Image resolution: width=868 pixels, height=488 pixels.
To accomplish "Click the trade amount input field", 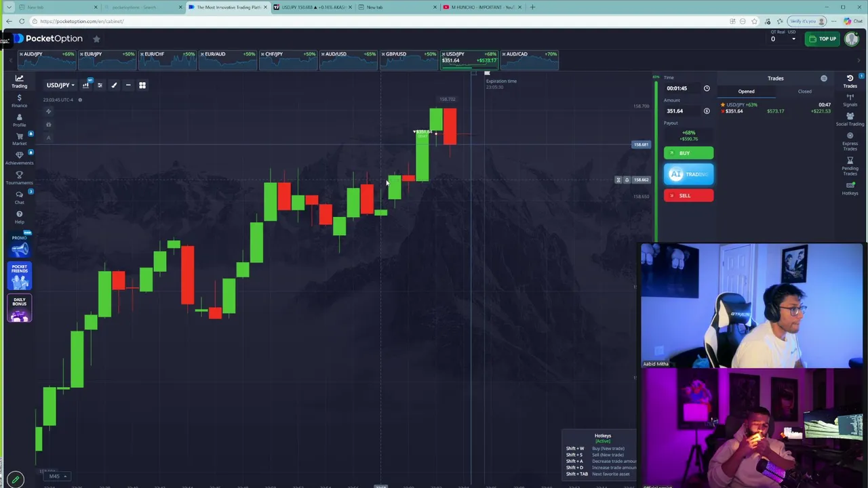I will click(x=681, y=111).
